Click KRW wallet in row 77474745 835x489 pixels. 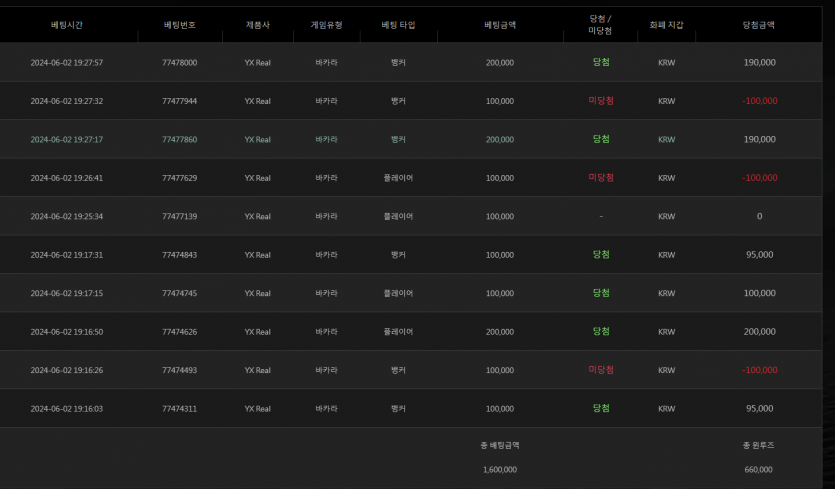666,293
